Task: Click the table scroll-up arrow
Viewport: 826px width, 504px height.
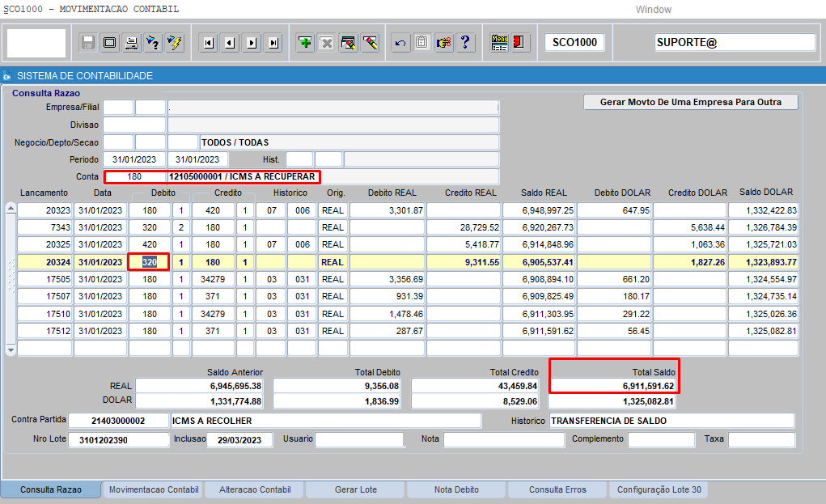Action: [11, 209]
